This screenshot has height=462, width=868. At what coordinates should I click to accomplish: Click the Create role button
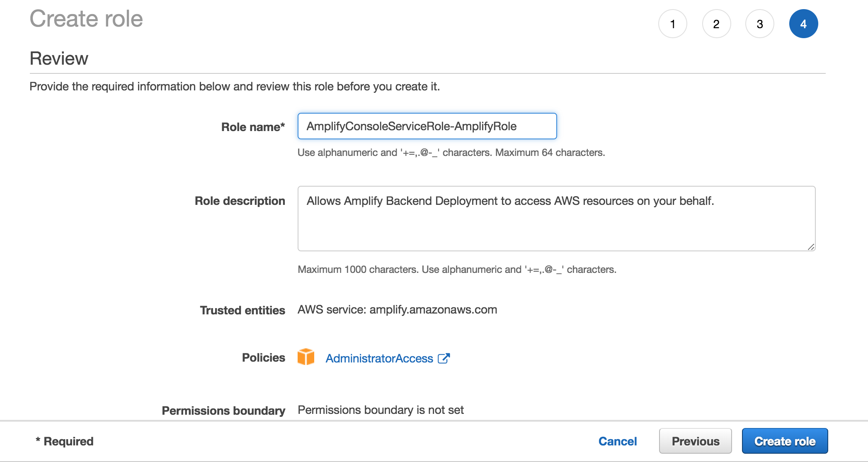tap(785, 441)
